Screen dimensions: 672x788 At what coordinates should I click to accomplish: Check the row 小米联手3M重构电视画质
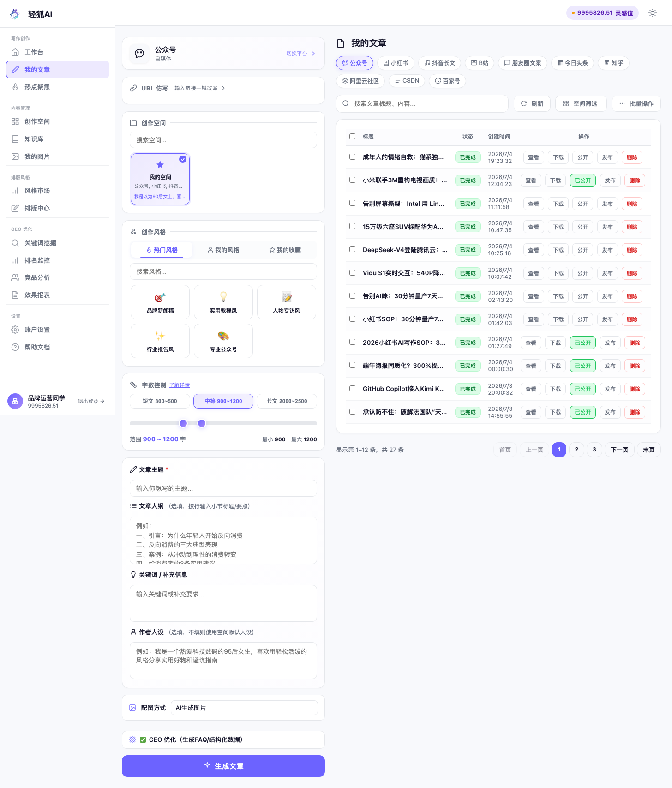[353, 180]
